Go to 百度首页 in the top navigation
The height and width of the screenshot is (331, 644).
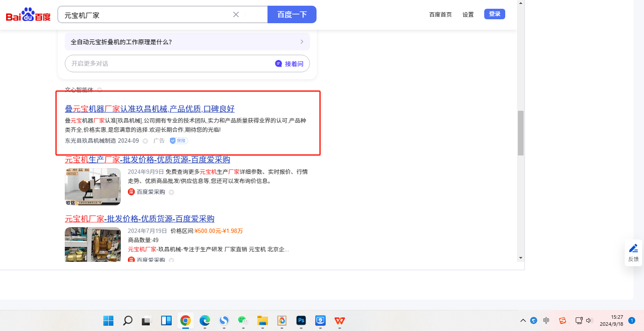(440, 14)
